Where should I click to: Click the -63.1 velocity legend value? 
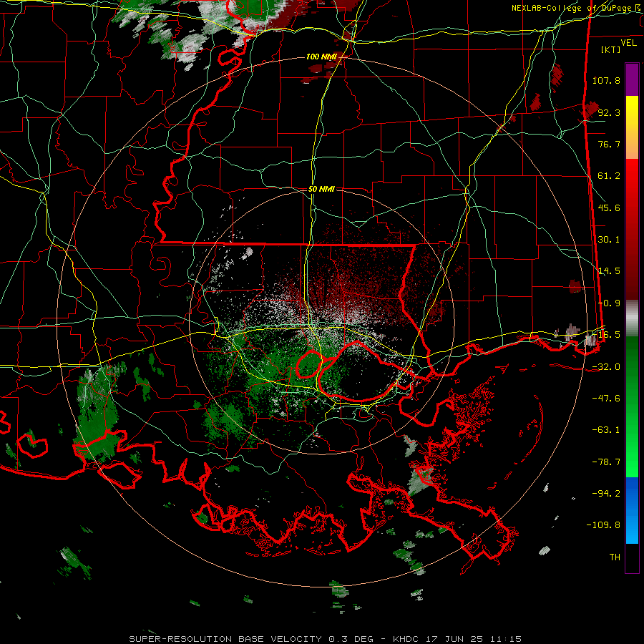pyautogui.click(x=606, y=430)
